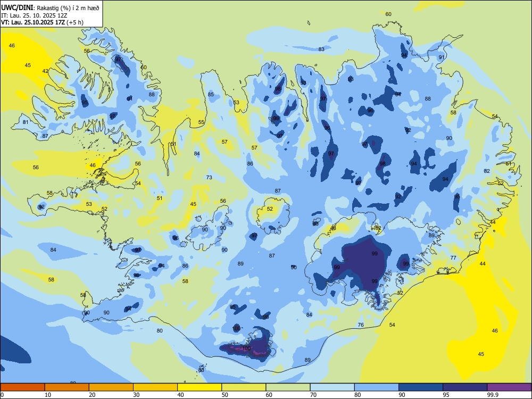
Task: Click the orange 10–20 legend swatch
Action: pyautogui.click(x=67, y=387)
